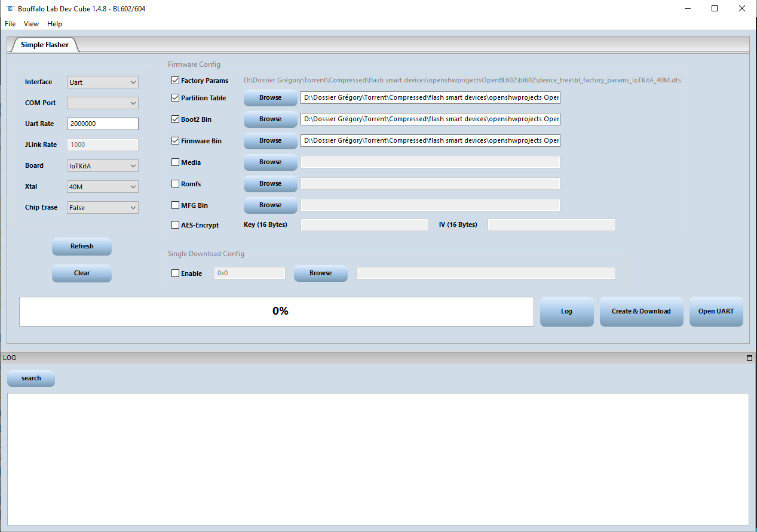Image resolution: width=757 pixels, height=532 pixels.
Task: Enable the AES-Encrypt checkbox
Action: 175,225
